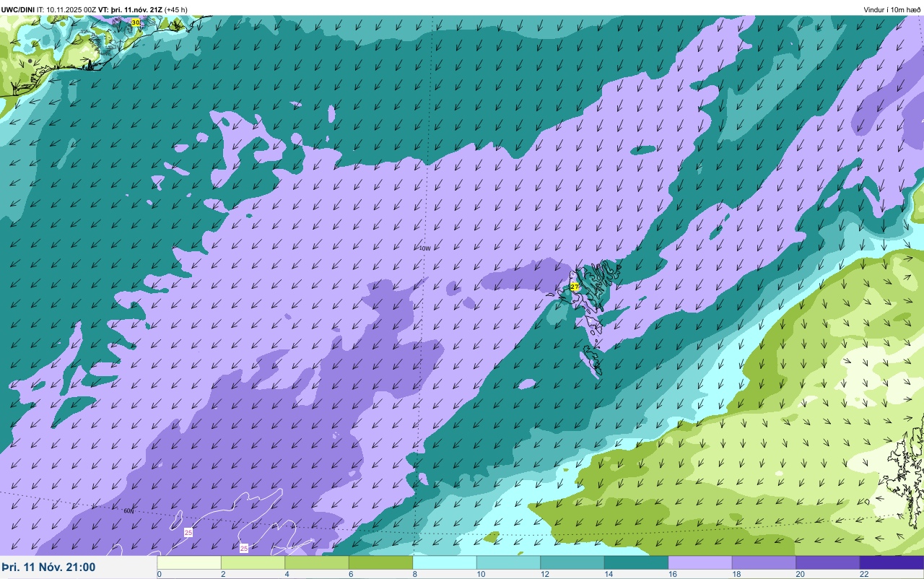Viewport: 924px width, 579px height.
Task: Select the medium purple 18–20 legend swatch
Action: point(764,562)
